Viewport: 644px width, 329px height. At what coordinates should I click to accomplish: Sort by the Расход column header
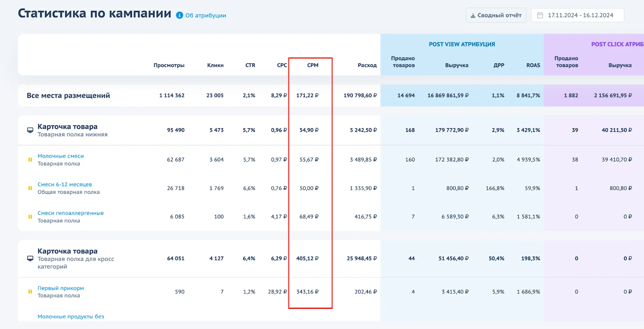367,65
